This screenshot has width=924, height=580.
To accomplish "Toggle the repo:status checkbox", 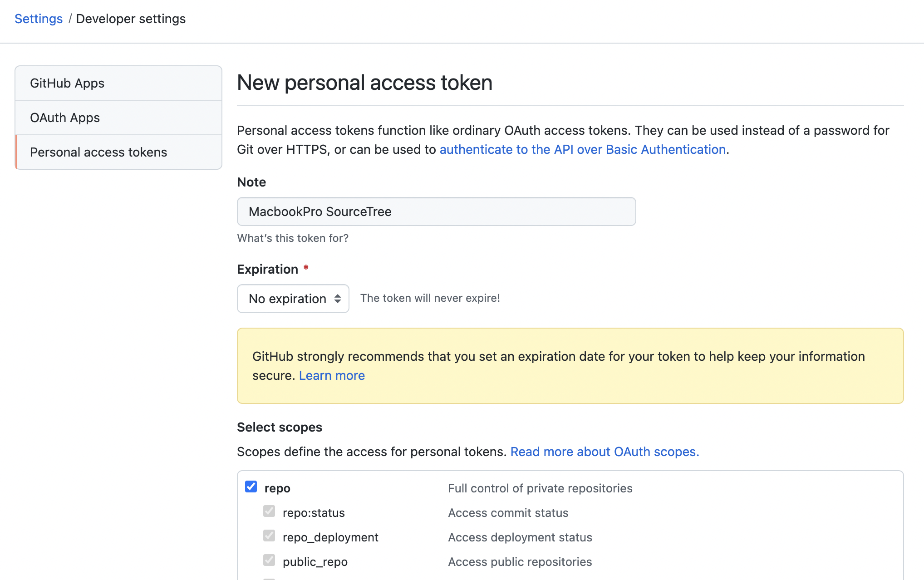I will pos(269,511).
